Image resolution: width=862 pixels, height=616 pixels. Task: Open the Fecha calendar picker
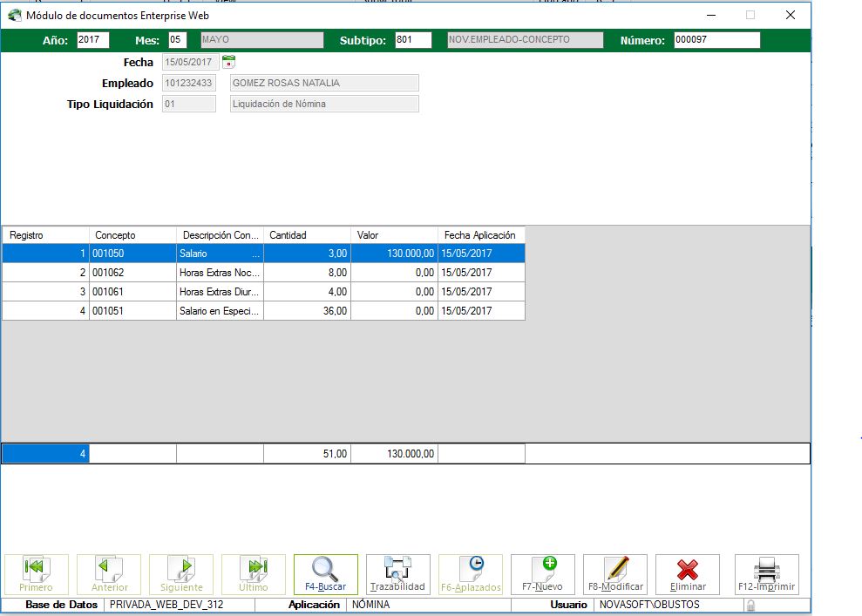[x=228, y=62]
